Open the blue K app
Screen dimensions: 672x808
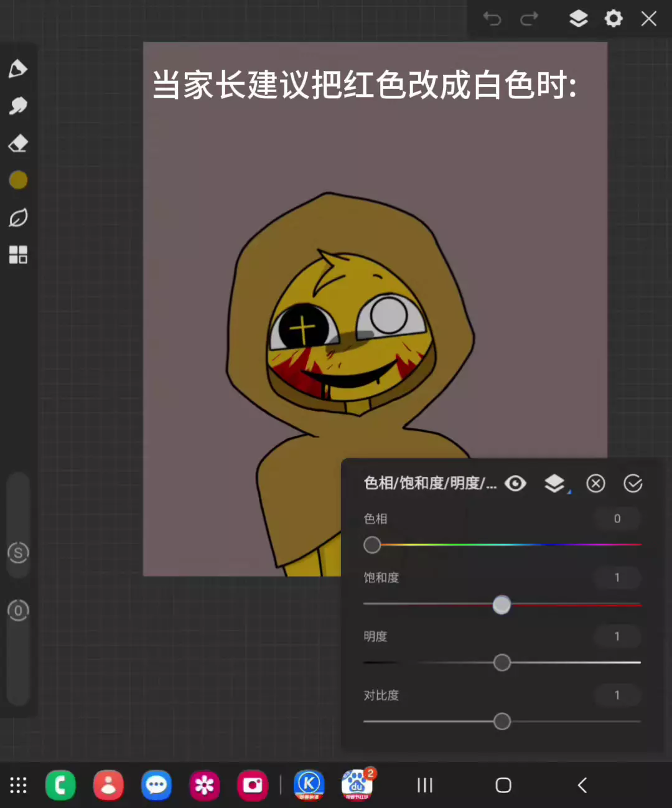pos(309,785)
